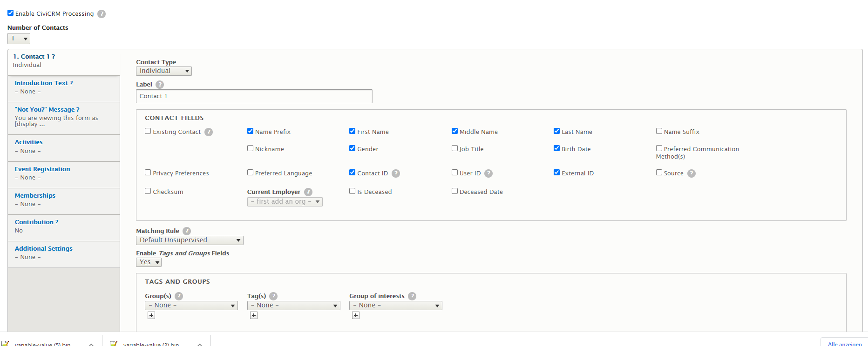Click help icon next to Enable CiviCRM Processing
This screenshot has height=346, width=868.
(102, 14)
